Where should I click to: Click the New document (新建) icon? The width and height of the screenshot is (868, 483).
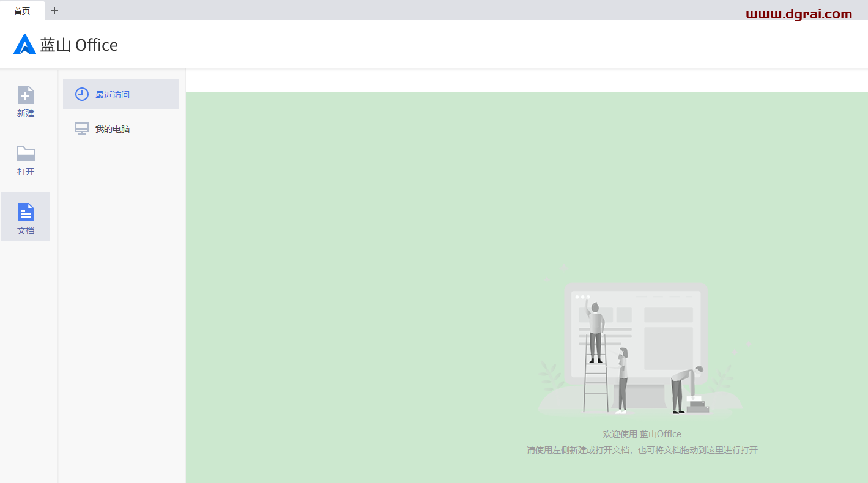click(26, 95)
